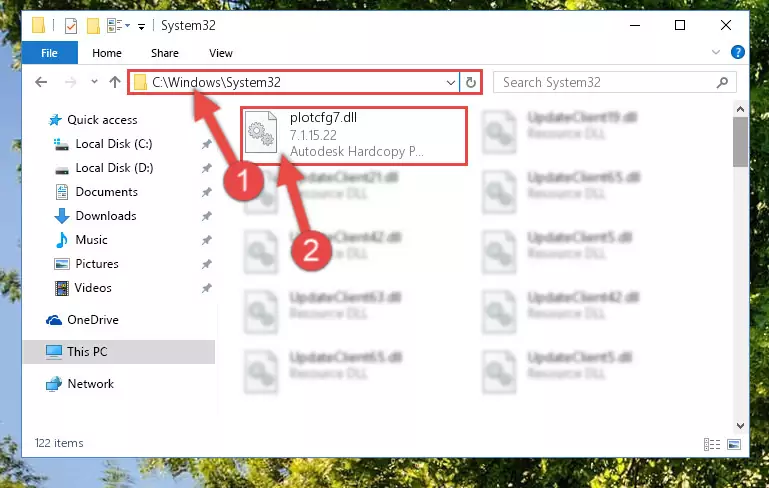
Task: Click the Search System32 field
Action: tap(615, 82)
